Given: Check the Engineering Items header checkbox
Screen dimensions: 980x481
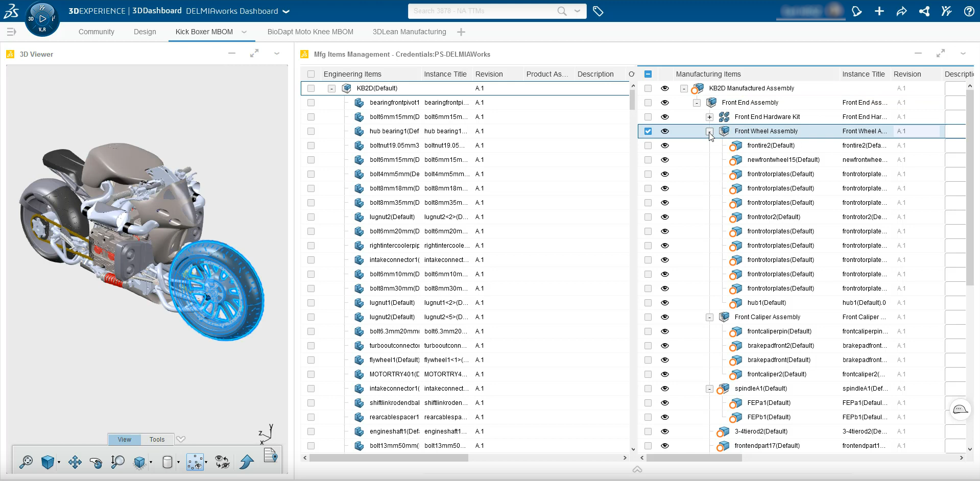Looking at the screenshot, I should click(311, 74).
